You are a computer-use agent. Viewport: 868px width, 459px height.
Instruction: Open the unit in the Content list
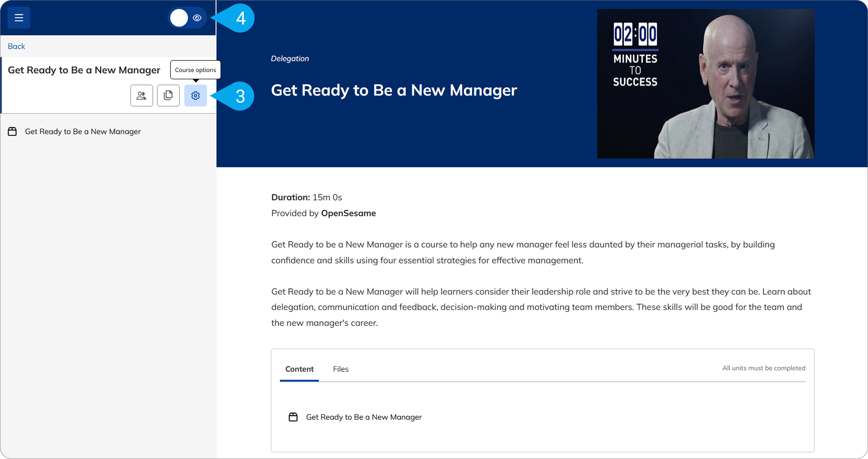pos(363,417)
